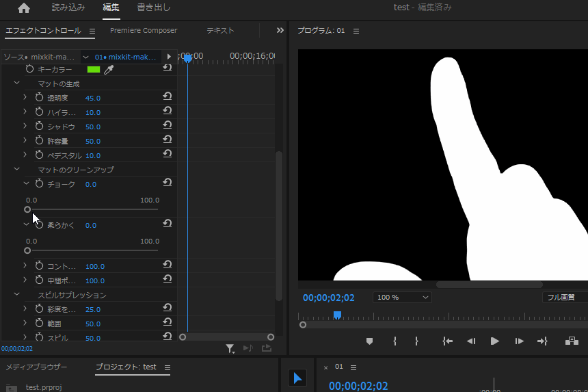
Task: Reset the キーカラー parameter
Action: (x=168, y=68)
